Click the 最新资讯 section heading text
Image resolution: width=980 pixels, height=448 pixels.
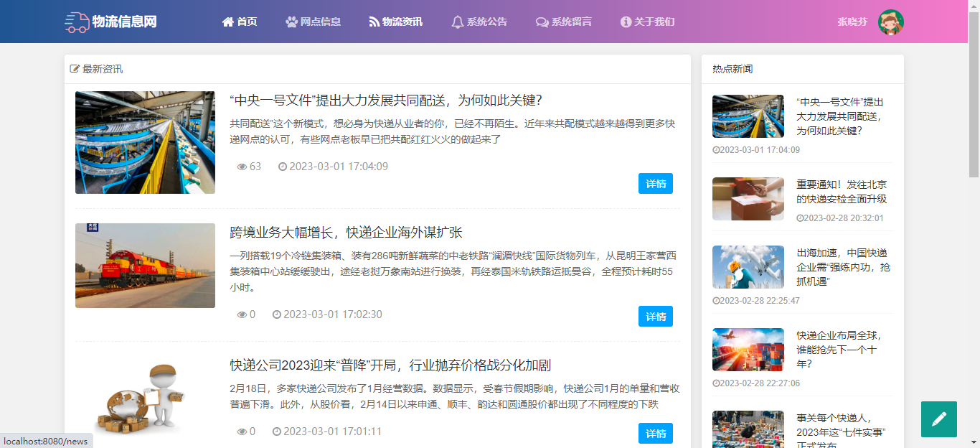103,69
